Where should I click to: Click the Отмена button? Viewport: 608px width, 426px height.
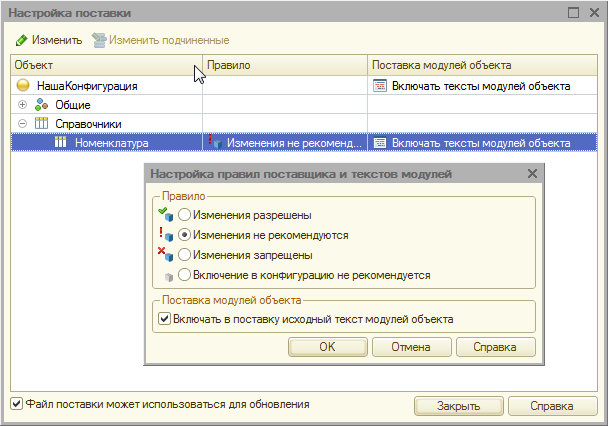(x=411, y=347)
